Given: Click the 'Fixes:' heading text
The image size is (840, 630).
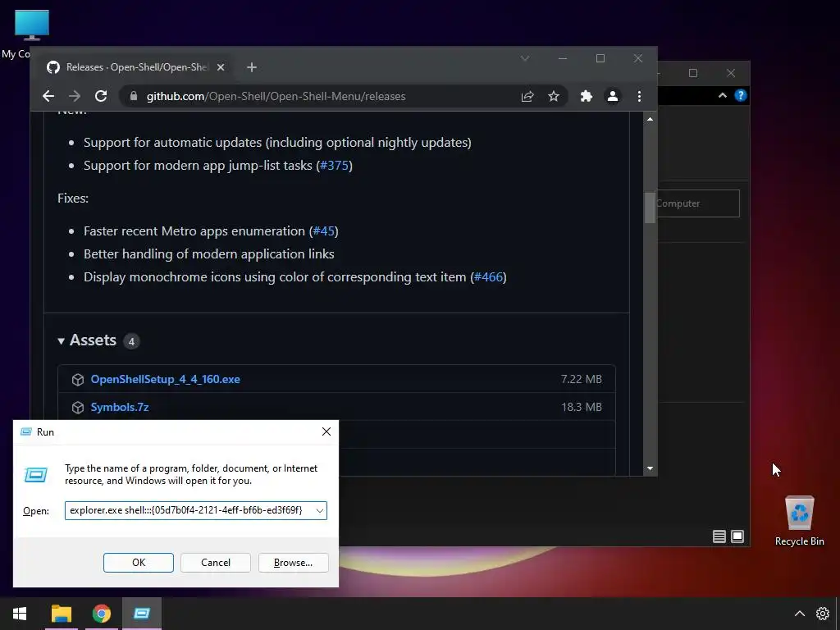Looking at the screenshot, I should (x=73, y=199).
